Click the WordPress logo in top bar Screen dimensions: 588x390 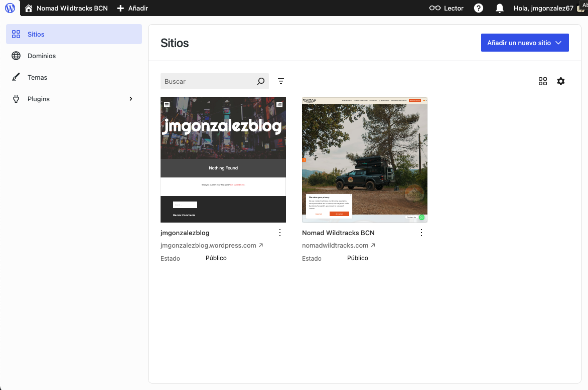pos(10,8)
